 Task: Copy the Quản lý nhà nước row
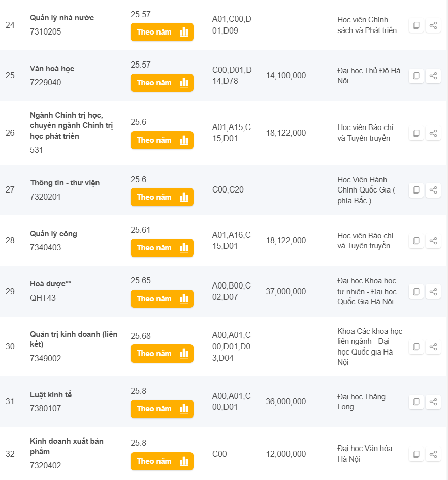[416, 25]
